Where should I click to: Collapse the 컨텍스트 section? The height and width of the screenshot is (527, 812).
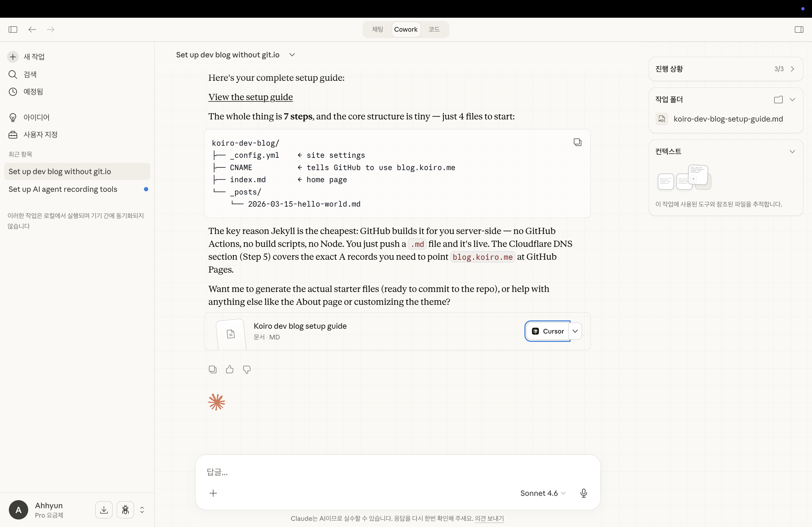792,151
